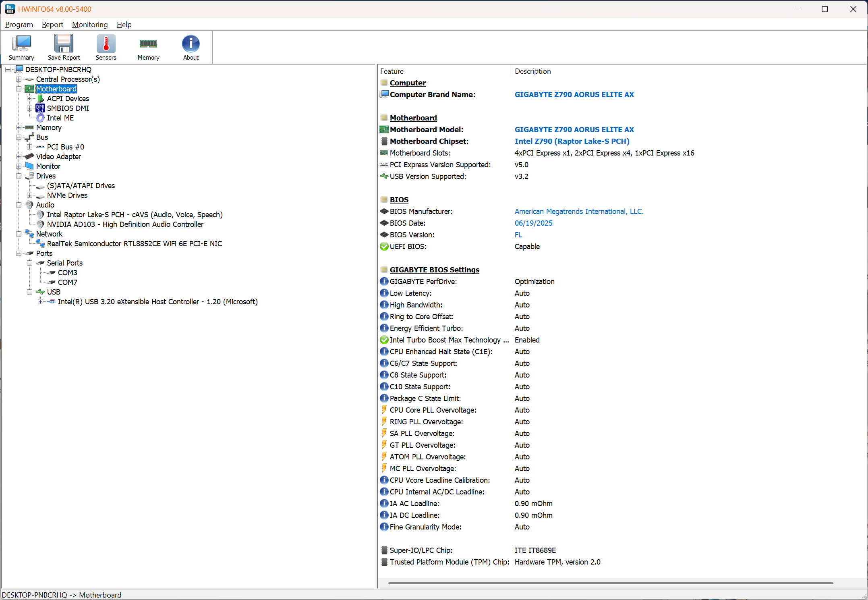Collapse the Audio tree node

click(19, 205)
